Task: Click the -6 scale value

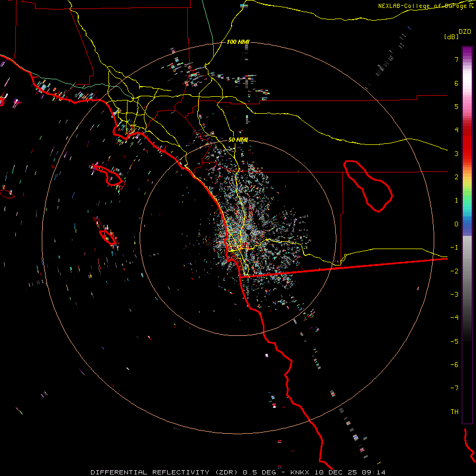Action: coord(454,365)
